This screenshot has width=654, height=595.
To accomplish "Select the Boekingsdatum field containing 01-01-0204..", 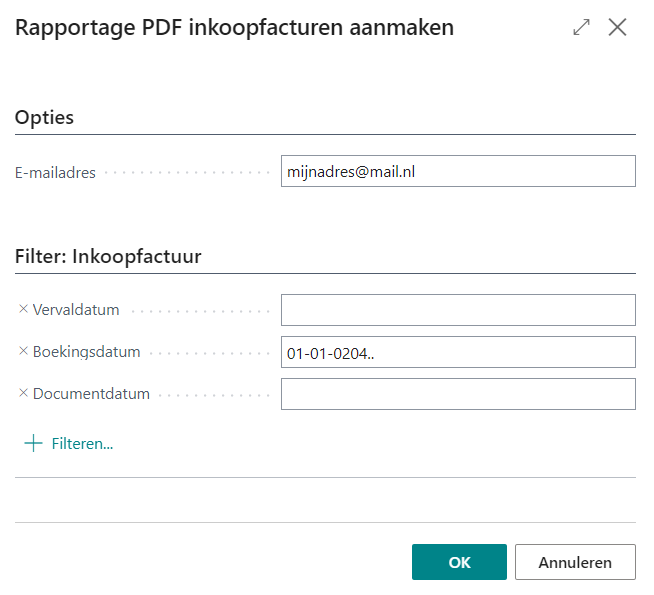I will [458, 352].
